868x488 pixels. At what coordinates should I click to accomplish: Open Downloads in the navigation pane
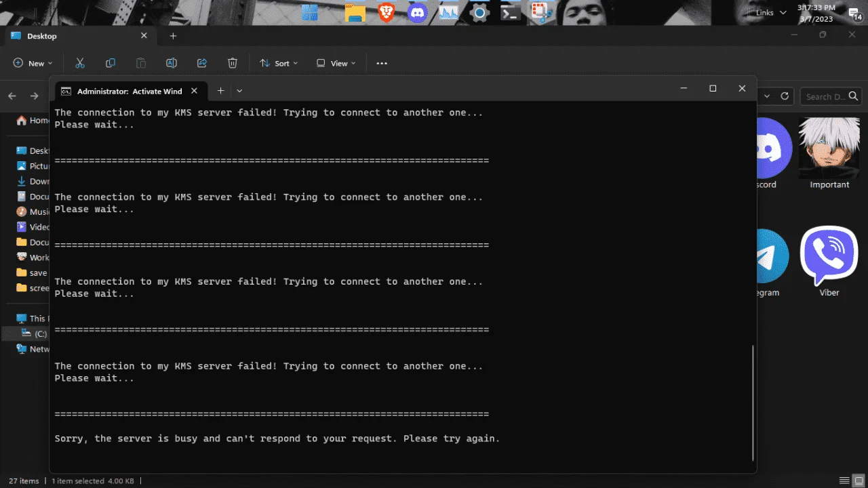tap(33, 181)
